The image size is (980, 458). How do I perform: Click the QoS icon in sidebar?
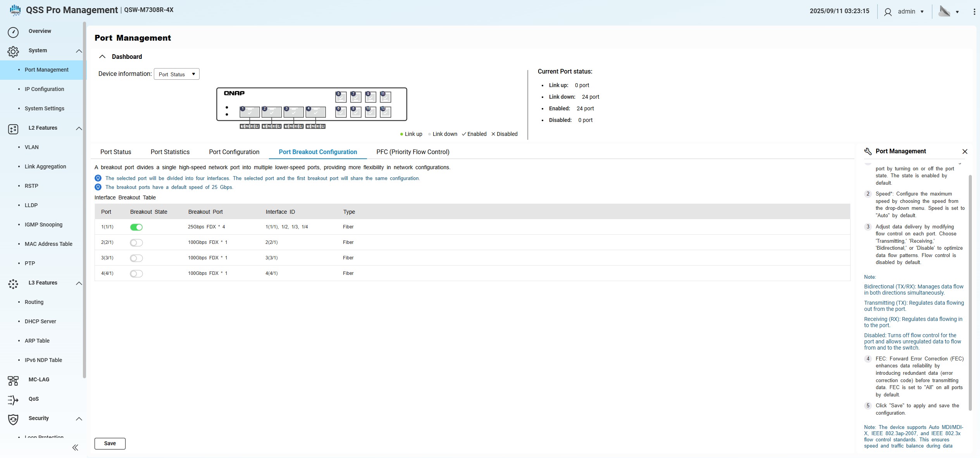coord(13,400)
